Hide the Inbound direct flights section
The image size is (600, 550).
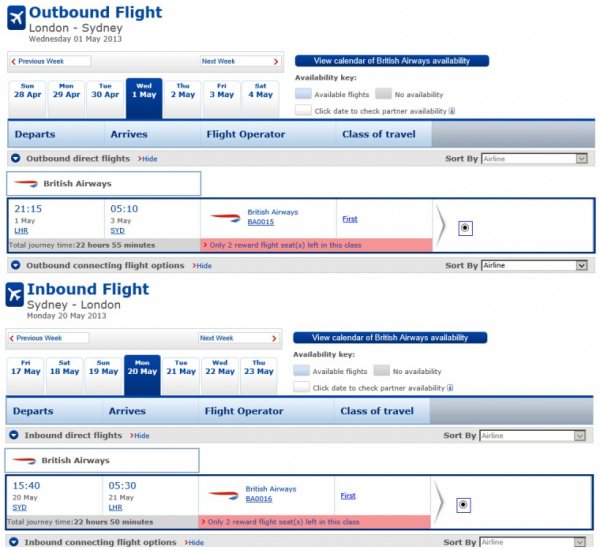tap(140, 436)
